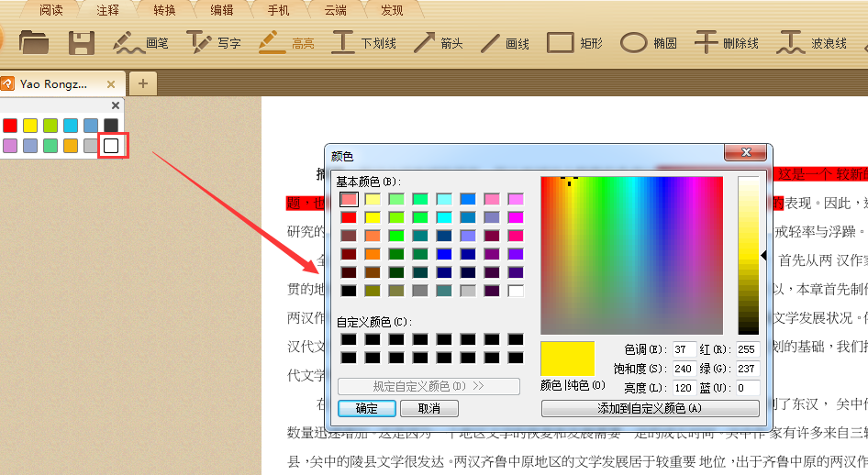
Task: Open file with the folder icon
Action: coord(34,42)
